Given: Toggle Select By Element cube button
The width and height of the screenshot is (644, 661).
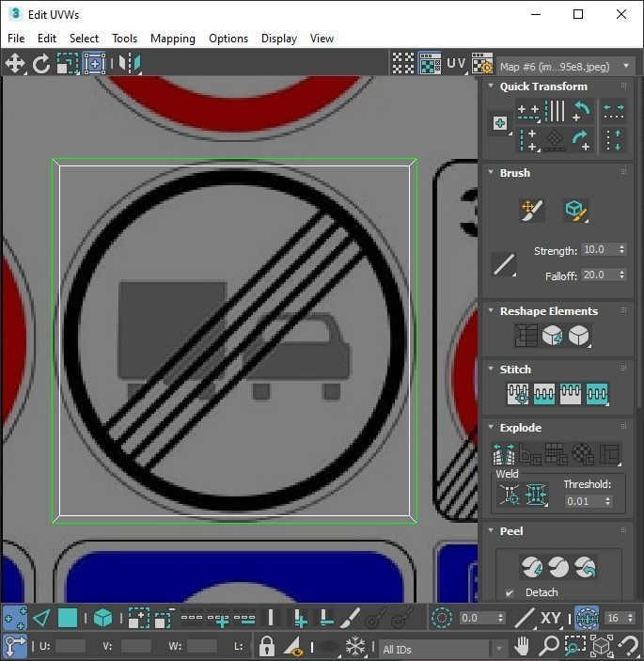Looking at the screenshot, I should click(102, 618).
